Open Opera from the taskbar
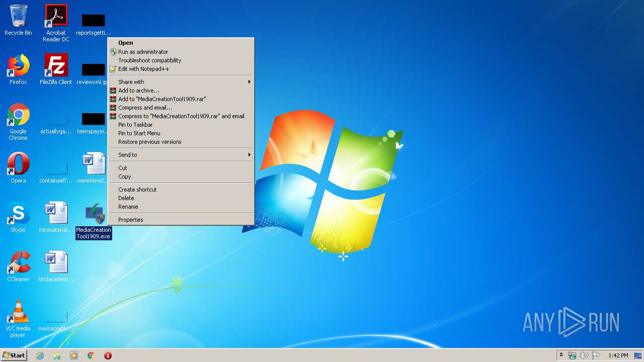This screenshot has width=644, height=362. (108, 355)
